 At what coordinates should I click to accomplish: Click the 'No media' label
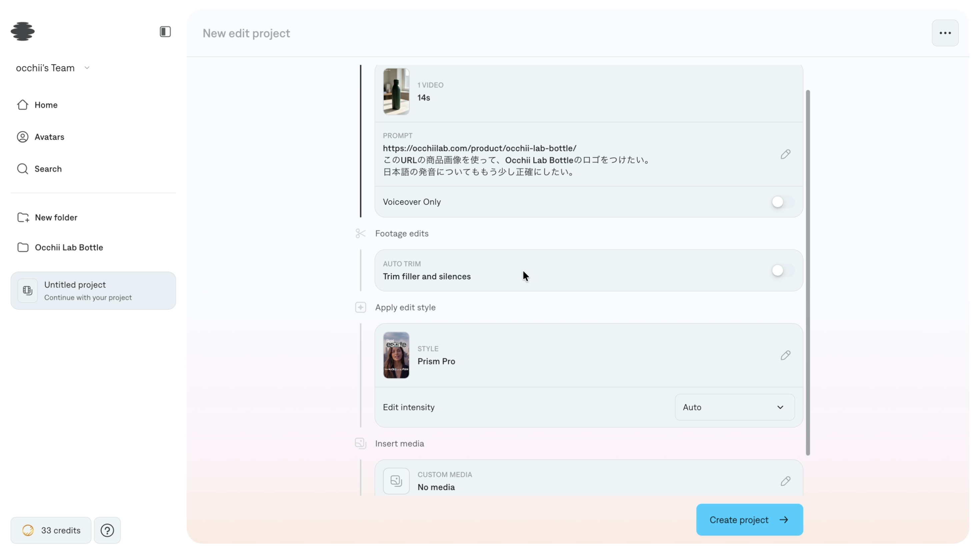436,487
